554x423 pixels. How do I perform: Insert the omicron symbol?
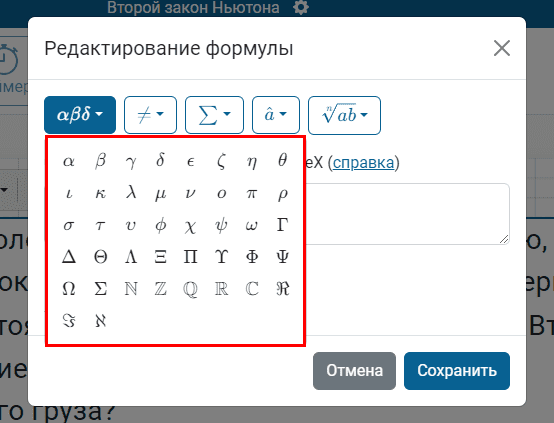222,193
